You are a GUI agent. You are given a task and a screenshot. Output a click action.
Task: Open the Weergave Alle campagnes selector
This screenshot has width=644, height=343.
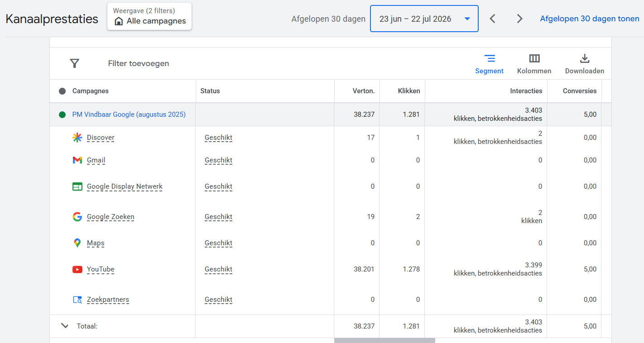click(x=149, y=16)
